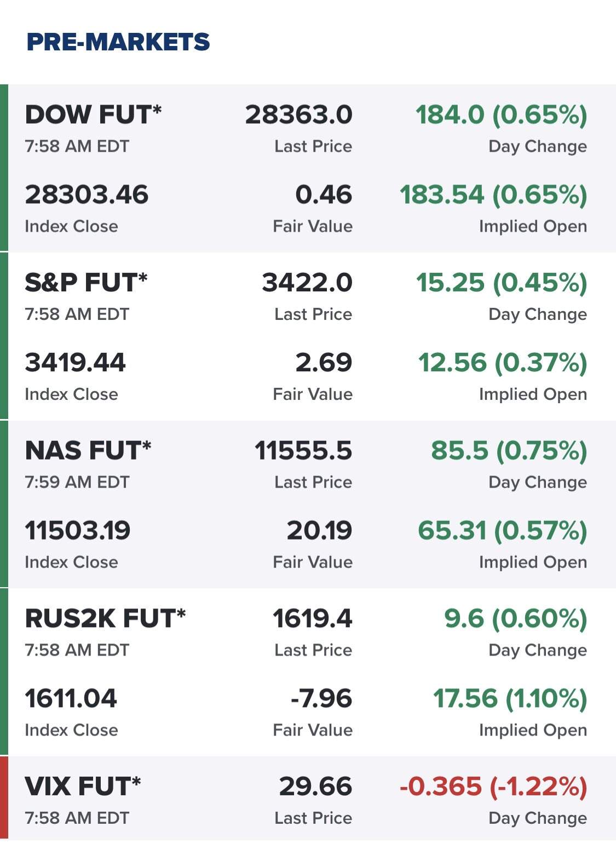616x855 pixels.
Task: Select Dow day change 184.0 (0.65%)
Action: point(502,115)
